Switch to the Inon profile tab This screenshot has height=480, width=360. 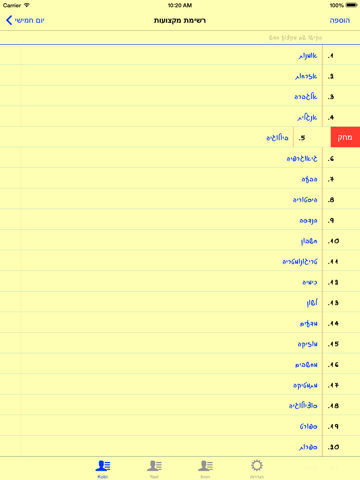coord(205,469)
